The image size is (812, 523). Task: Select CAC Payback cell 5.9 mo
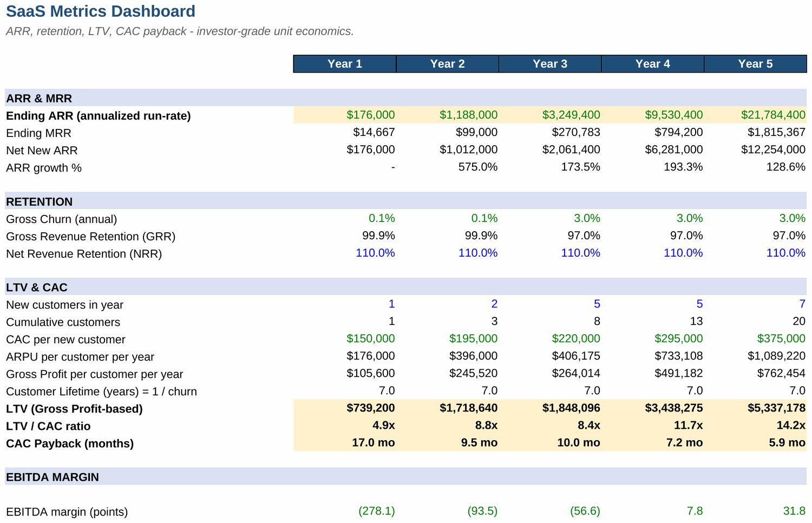756,442
